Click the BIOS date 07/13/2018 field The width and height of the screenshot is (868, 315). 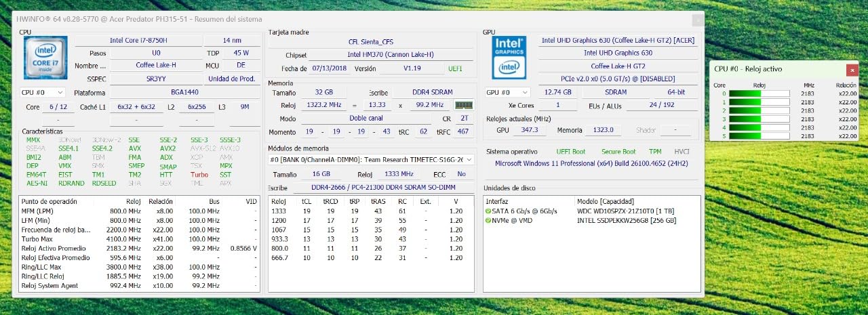(x=330, y=68)
